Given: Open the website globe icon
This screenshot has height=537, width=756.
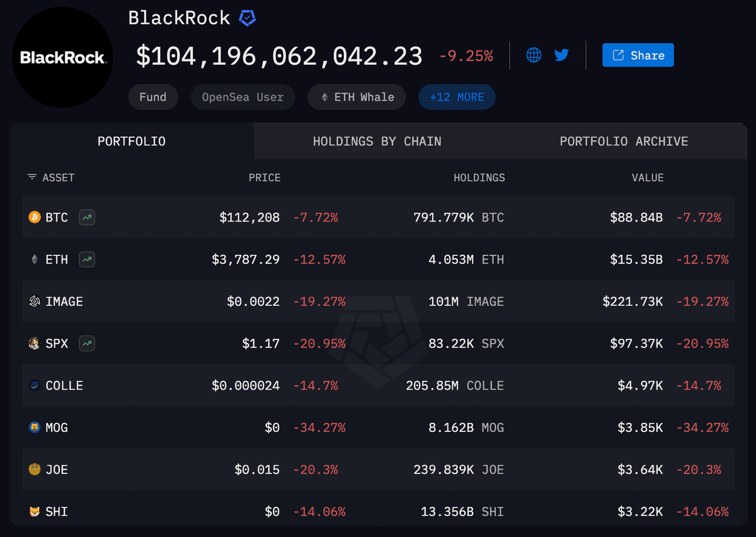Looking at the screenshot, I should point(534,55).
